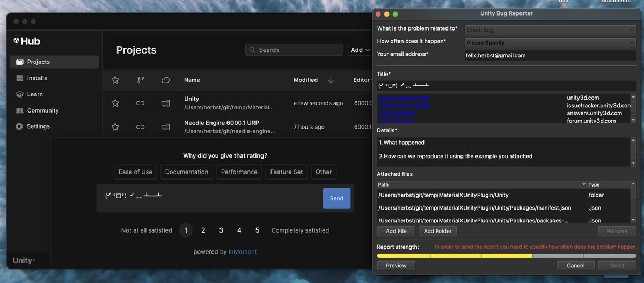Send the survey feedback
The width and height of the screenshot is (644, 283).
click(x=336, y=198)
